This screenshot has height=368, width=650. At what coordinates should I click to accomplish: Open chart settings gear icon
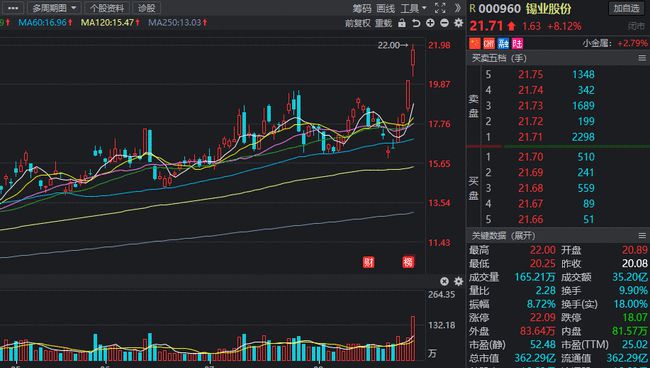[458, 23]
